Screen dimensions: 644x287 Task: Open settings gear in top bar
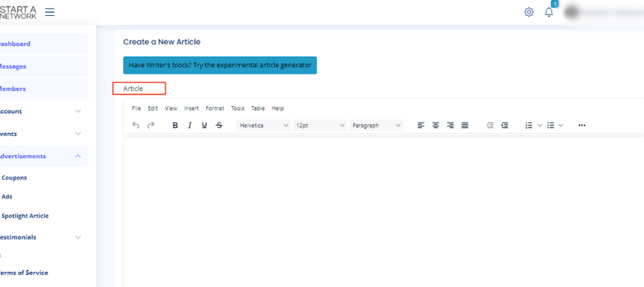click(x=529, y=12)
